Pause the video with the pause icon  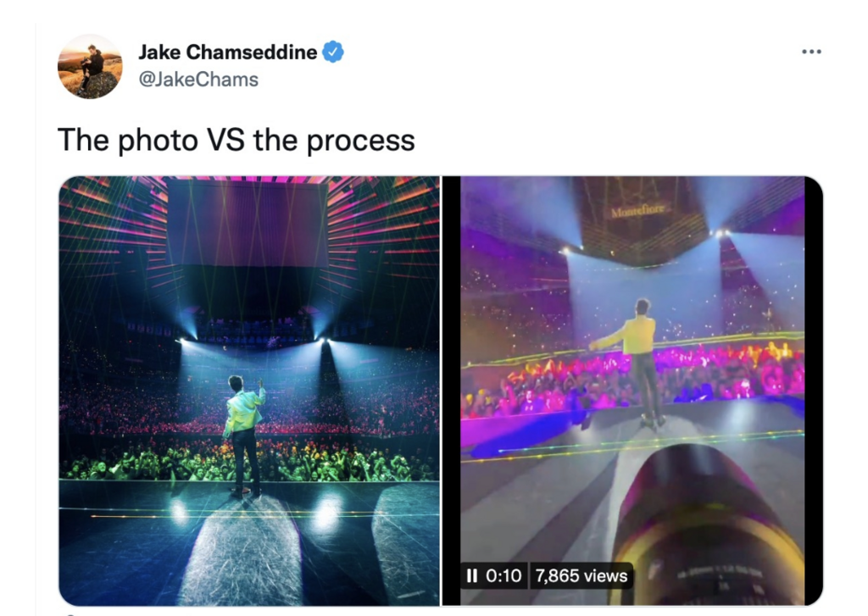click(x=471, y=575)
